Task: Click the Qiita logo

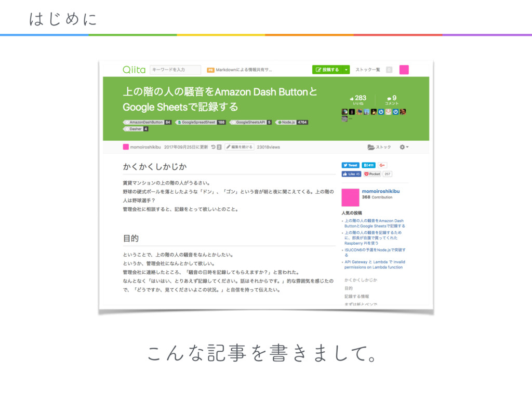Action: [x=134, y=70]
